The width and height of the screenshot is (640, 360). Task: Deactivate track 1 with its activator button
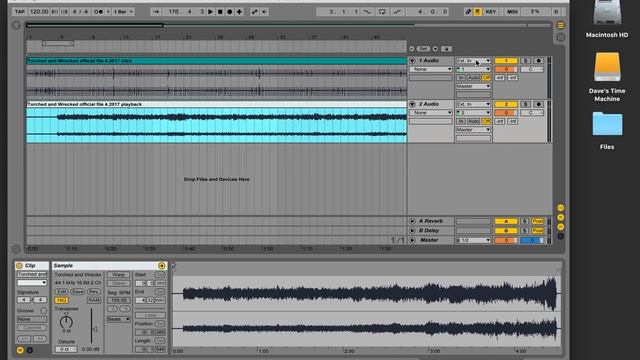tap(506, 61)
